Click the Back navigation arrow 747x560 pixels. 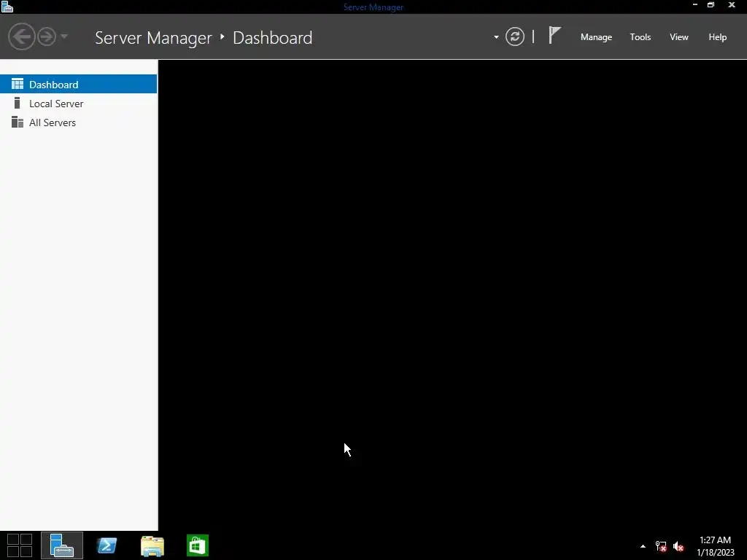[x=21, y=36]
